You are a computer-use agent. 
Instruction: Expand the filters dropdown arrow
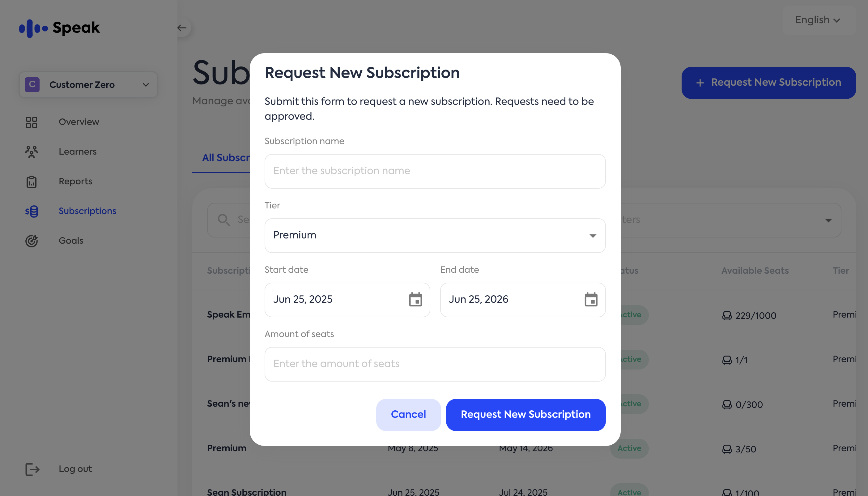[x=828, y=220]
